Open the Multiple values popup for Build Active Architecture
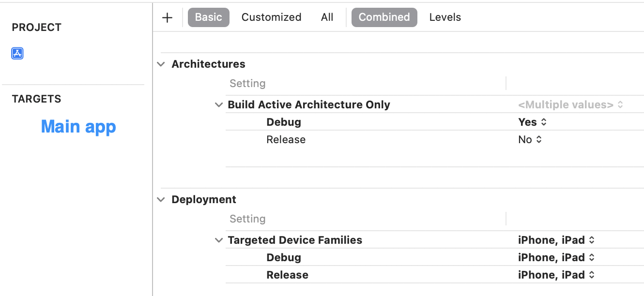This screenshot has width=644, height=296. coord(570,105)
